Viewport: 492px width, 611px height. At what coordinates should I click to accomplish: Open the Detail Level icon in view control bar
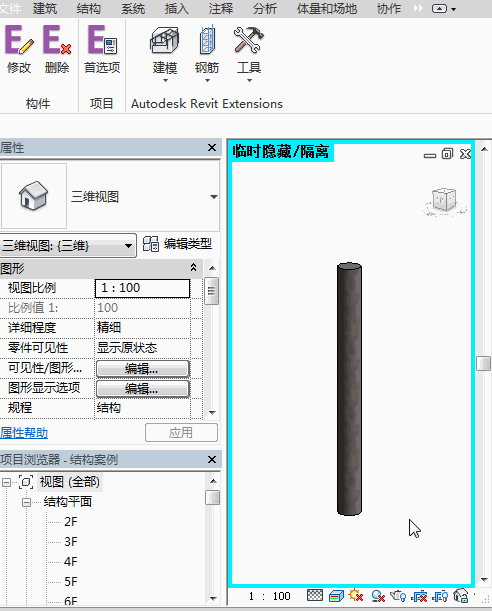click(315, 595)
